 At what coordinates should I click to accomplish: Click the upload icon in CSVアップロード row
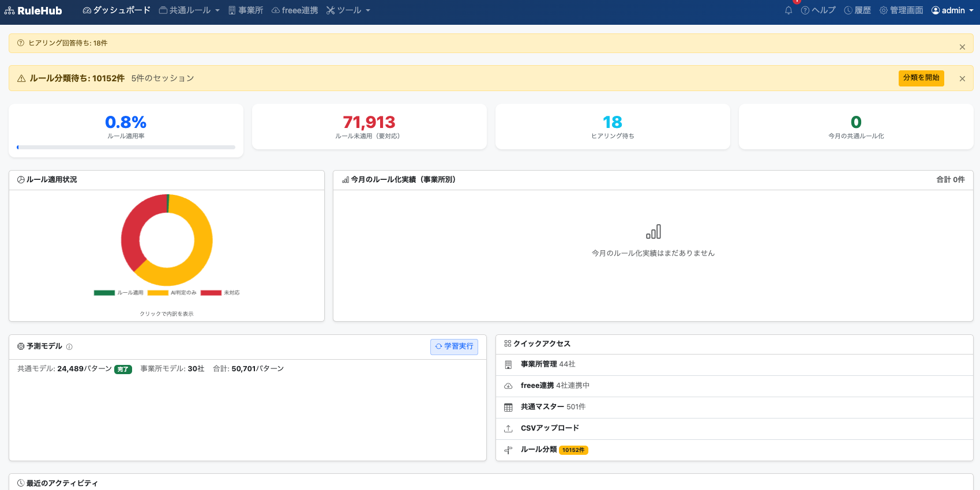tap(508, 428)
